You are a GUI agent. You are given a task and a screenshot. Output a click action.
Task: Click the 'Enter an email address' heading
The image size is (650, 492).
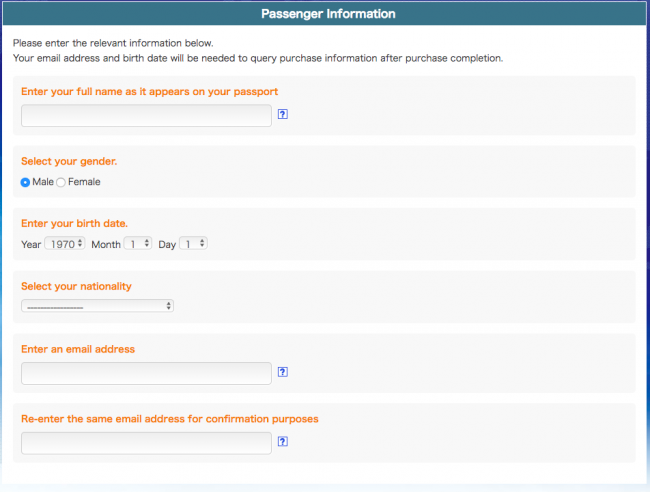(x=78, y=349)
